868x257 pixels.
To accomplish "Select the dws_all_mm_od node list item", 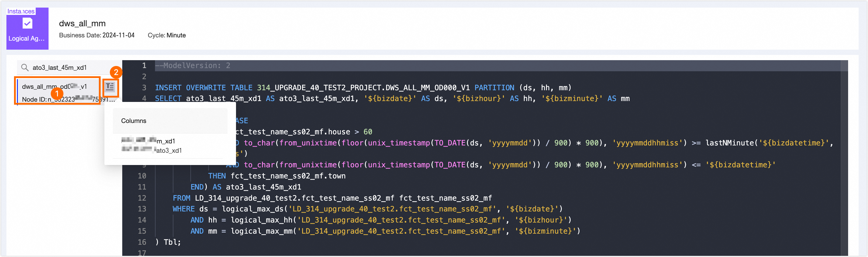I will [58, 91].
